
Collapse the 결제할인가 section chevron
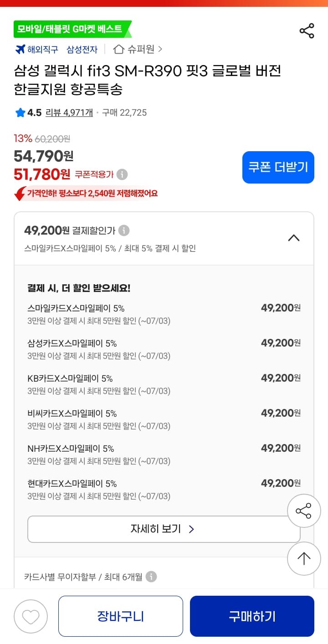[294, 238]
